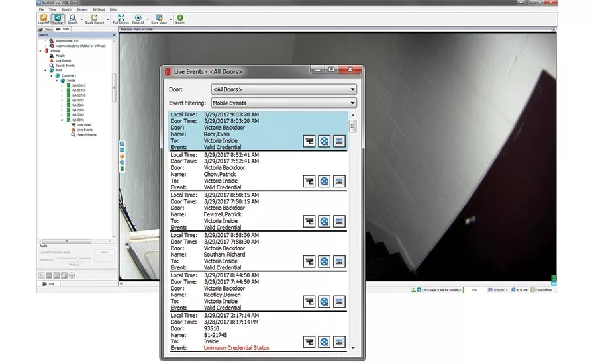Collapse the Customer1 tree node
The image size is (596, 364).
[52, 76]
